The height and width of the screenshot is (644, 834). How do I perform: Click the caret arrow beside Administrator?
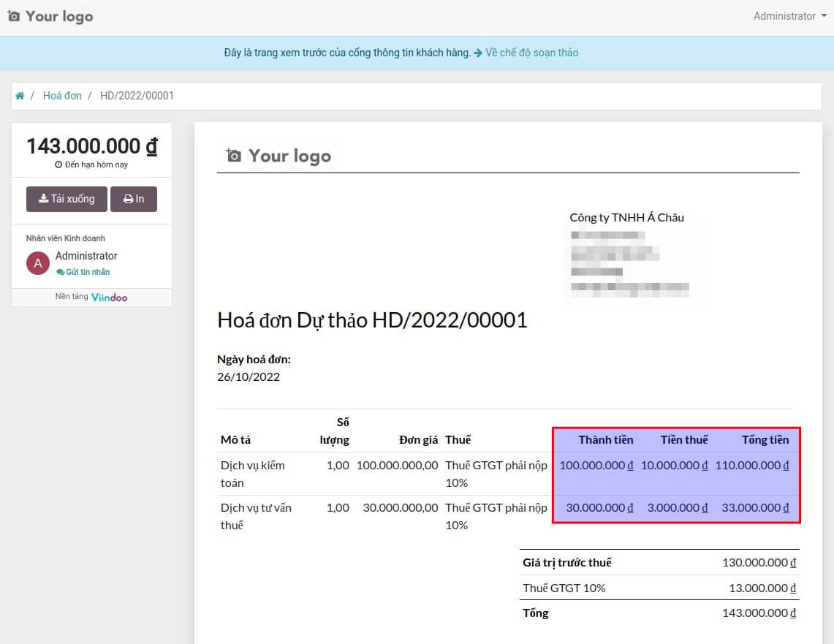[823, 15]
